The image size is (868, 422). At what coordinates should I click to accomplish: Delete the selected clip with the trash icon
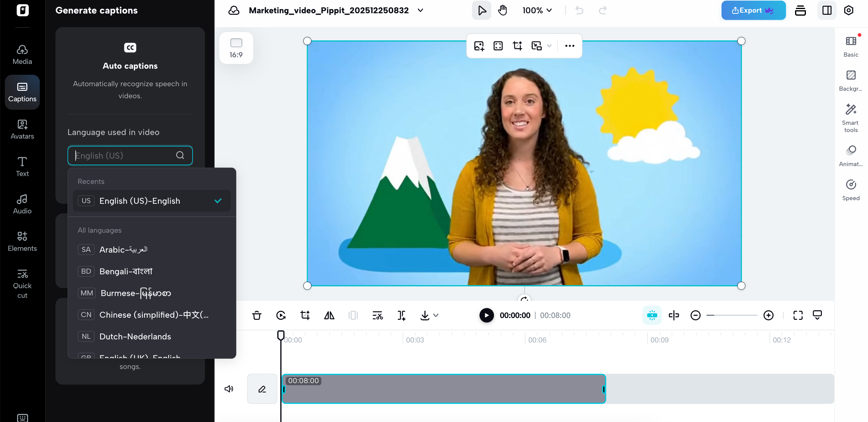[257, 315]
